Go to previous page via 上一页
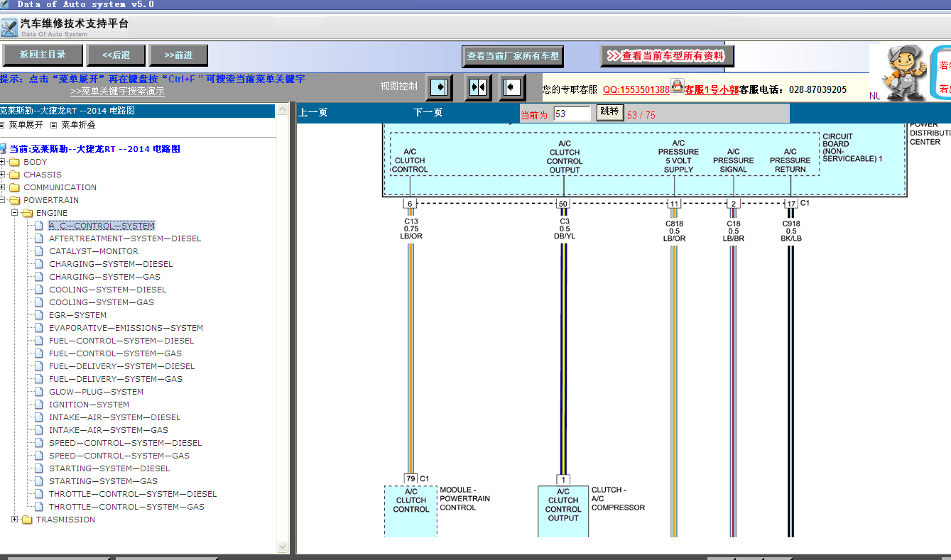Image resolution: width=951 pixels, height=560 pixels. (313, 113)
